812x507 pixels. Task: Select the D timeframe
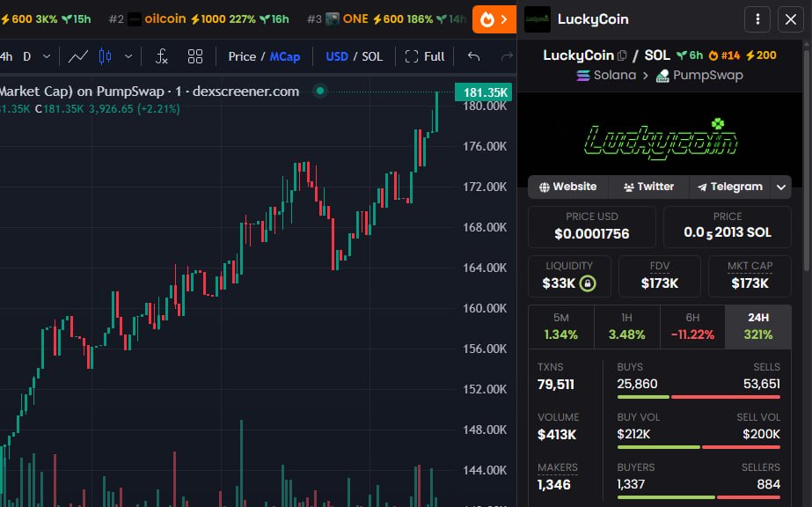pos(27,56)
